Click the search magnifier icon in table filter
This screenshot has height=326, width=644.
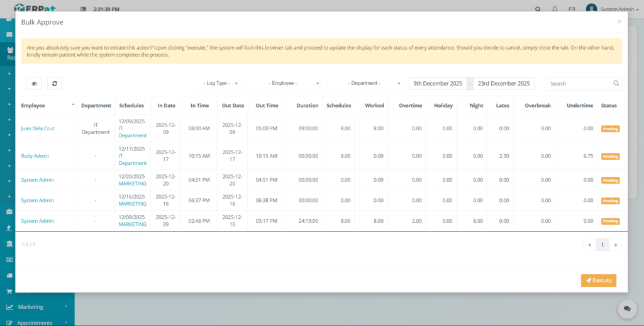click(x=616, y=83)
